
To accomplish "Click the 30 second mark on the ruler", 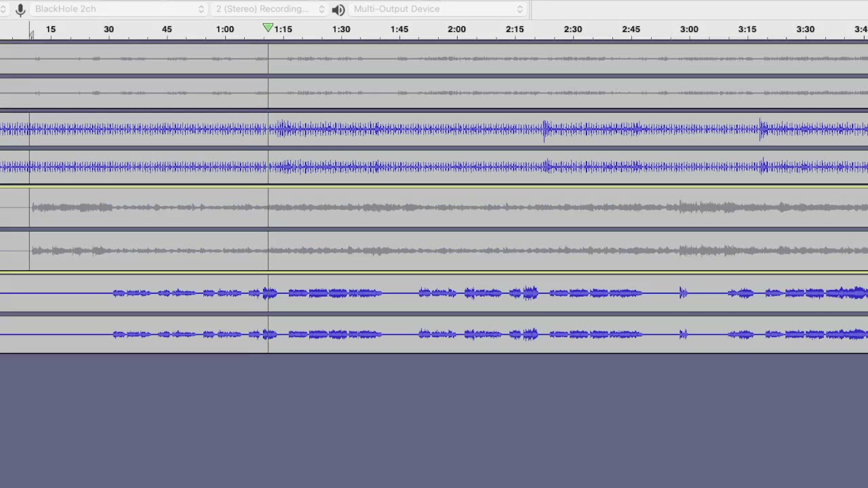I will pos(108,29).
